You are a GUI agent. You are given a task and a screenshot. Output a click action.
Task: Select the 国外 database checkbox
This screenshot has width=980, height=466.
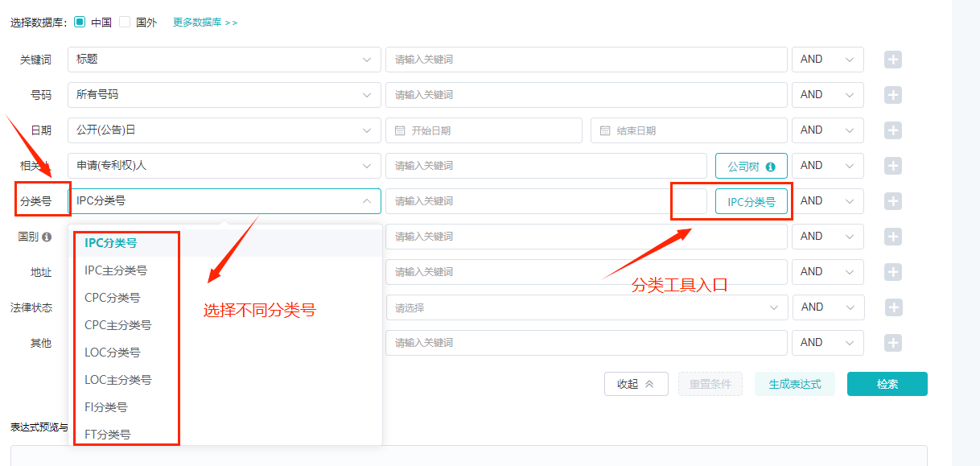[x=125, y=22]
